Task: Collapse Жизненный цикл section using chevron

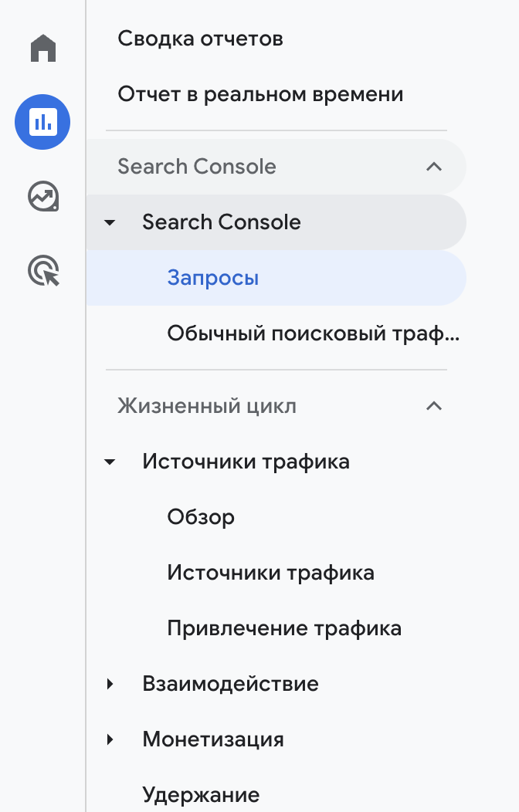Action: coord(434,406)
